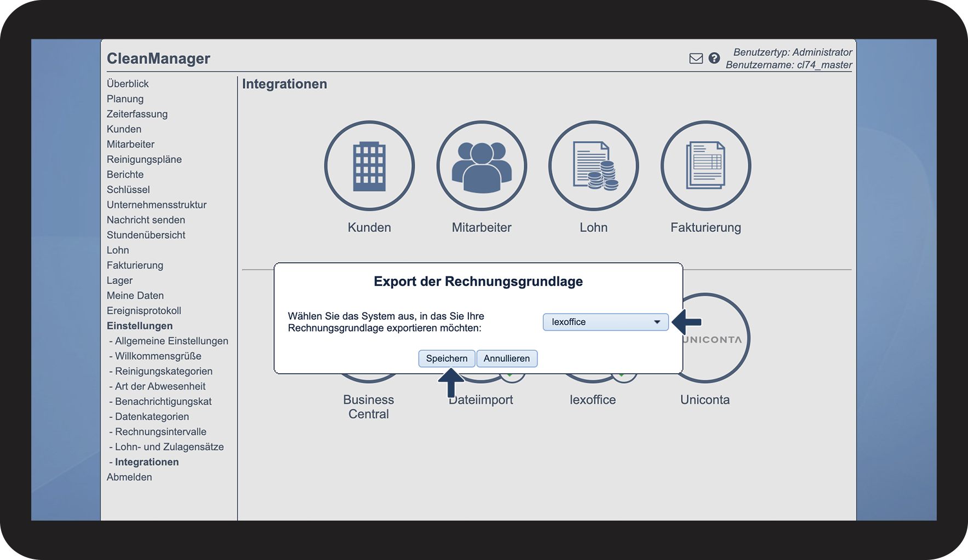Viewport: 968px width, 560px height.
Task: Click the Integrationen page heading
Action: (x=284, y=84)
